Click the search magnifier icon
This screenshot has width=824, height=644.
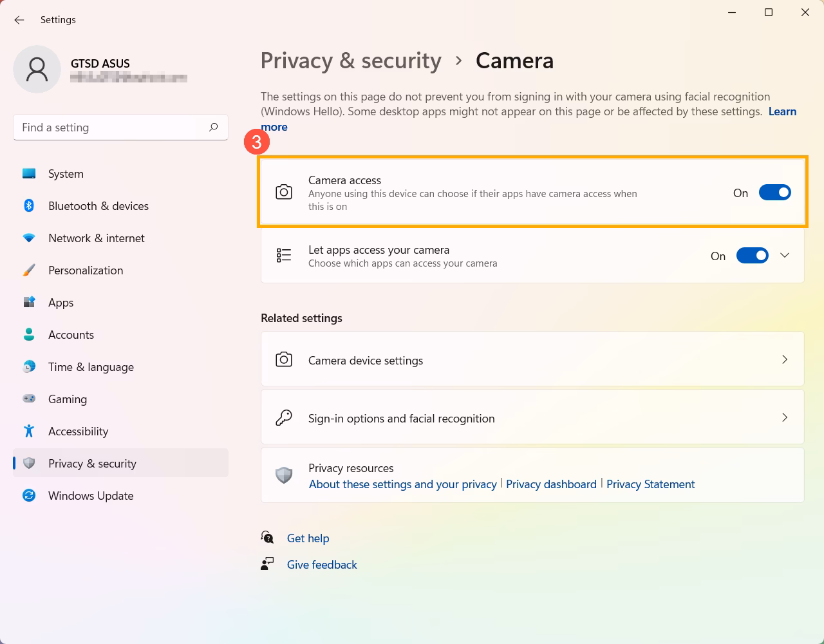(213, 128)
